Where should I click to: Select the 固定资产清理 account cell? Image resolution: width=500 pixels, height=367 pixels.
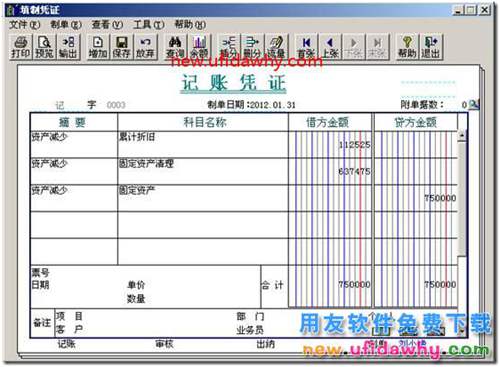[203, 171]
